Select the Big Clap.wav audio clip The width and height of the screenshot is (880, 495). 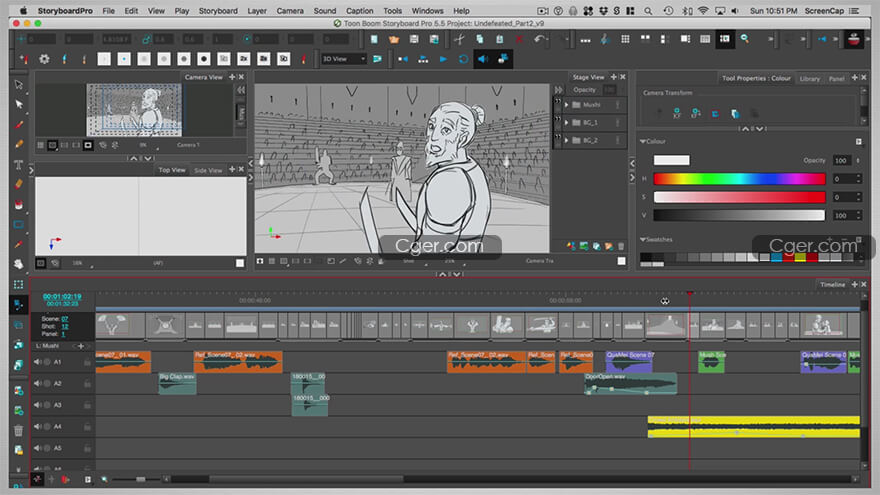coord(177,383)
